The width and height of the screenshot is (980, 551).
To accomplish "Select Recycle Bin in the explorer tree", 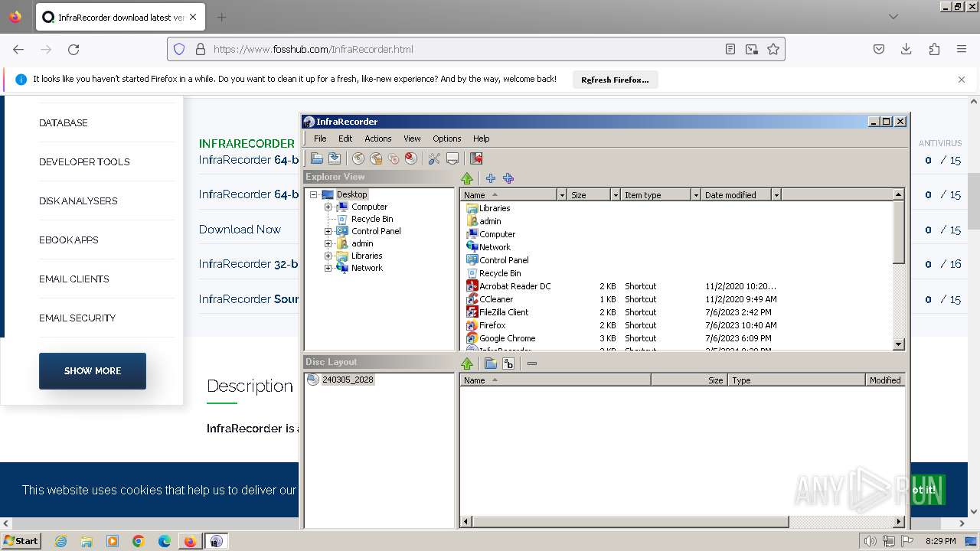I will [372, 219].
